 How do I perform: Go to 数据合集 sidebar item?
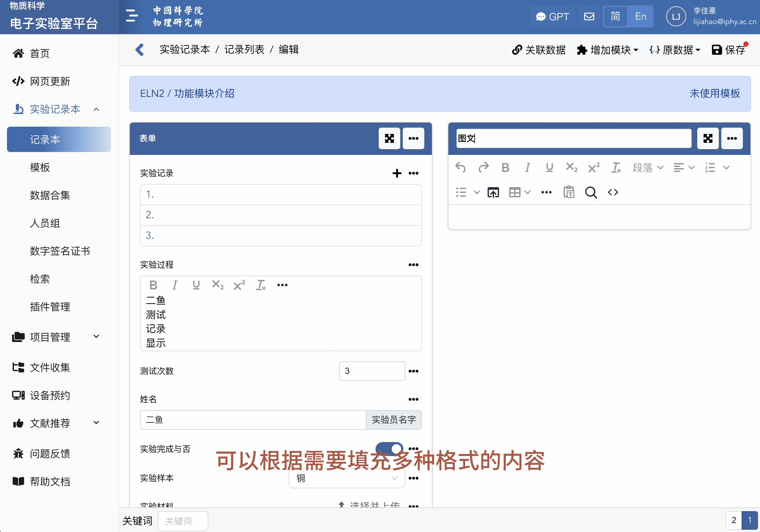tap(50, 195)
